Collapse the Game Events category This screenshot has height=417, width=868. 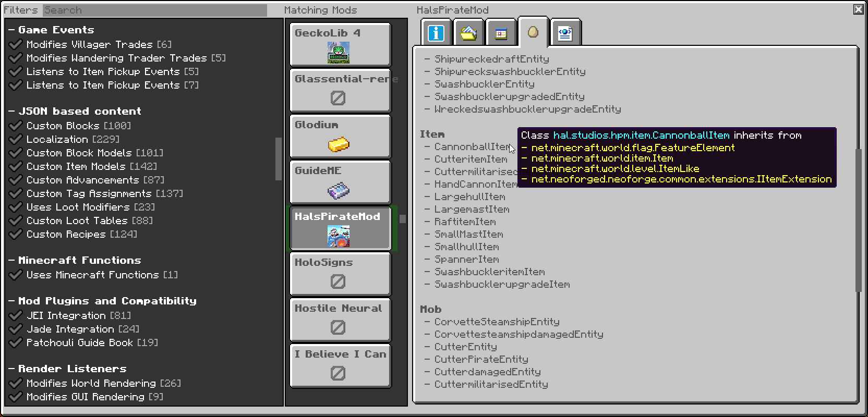11,30
